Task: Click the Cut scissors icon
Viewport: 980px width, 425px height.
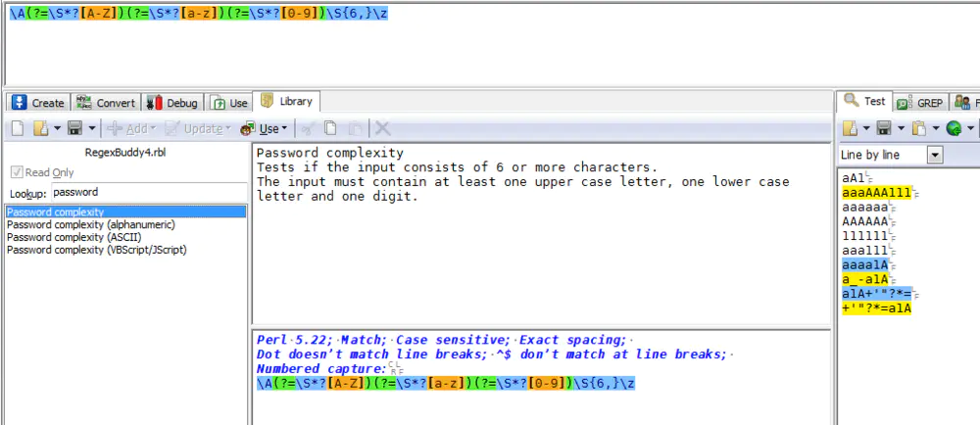Action: pyautogui.click(x=307, y=128)
